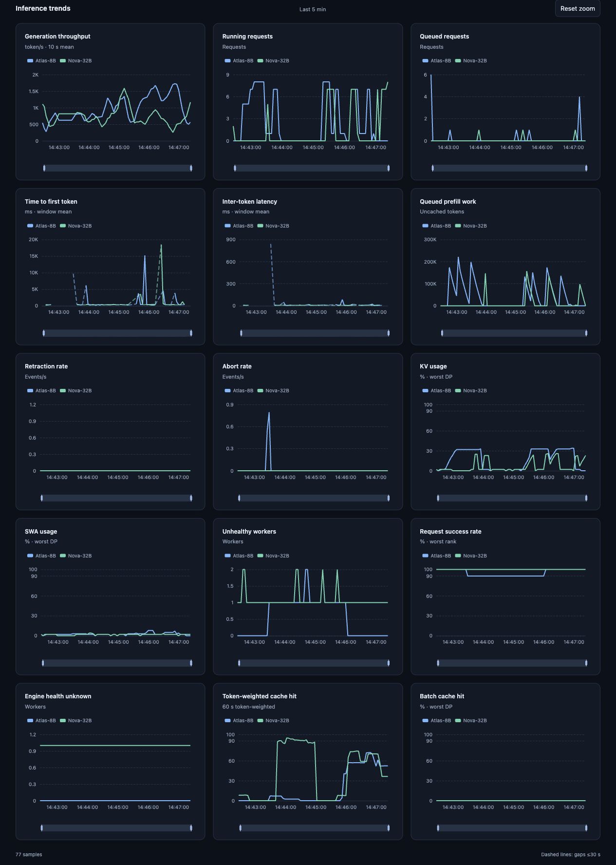Toggle Nova-32B in Queued prefill work legend

tap(471, 226)
